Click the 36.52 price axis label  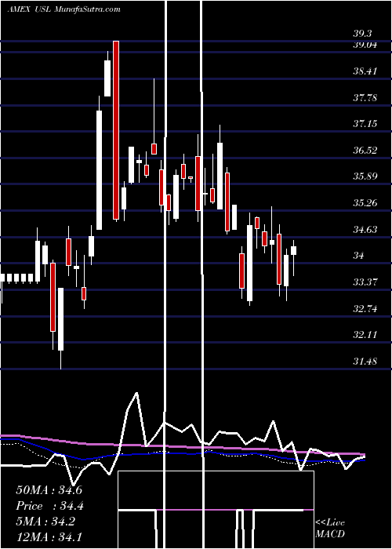pyautogui.click(x=365, y=151)
